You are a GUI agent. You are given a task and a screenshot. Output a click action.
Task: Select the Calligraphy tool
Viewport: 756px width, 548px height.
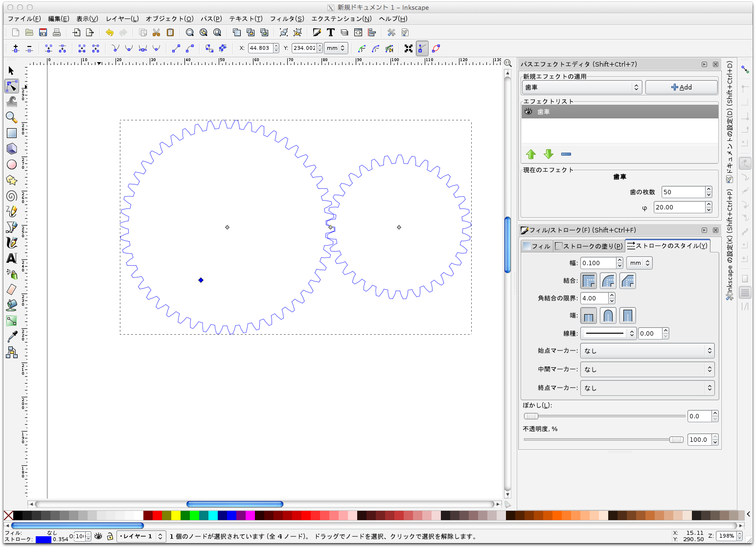click(x=12, y=243)
